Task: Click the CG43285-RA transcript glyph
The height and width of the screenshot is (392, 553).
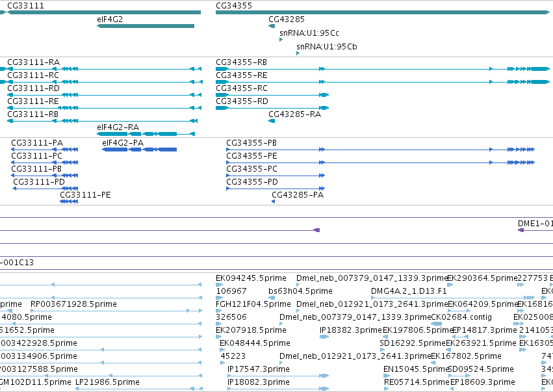Action: pos(272,121)
